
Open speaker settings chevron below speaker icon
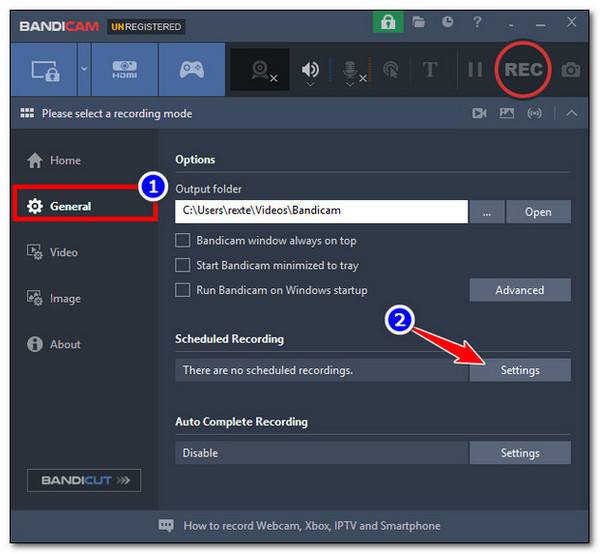click(310, 84)
